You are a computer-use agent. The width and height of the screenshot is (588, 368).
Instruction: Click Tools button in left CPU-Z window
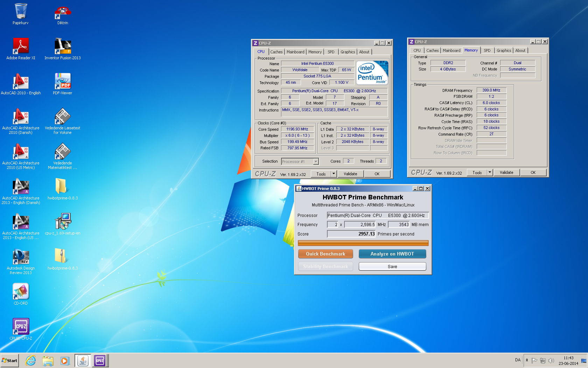[x=321, y=174]
